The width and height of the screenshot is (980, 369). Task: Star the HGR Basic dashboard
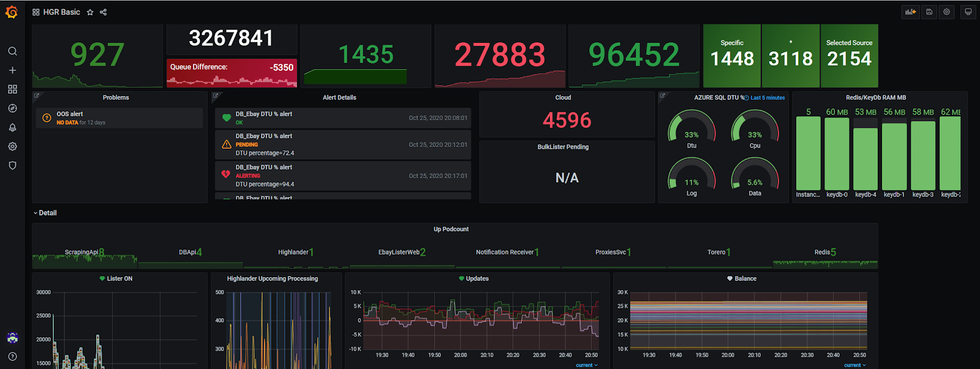point(90,12)
